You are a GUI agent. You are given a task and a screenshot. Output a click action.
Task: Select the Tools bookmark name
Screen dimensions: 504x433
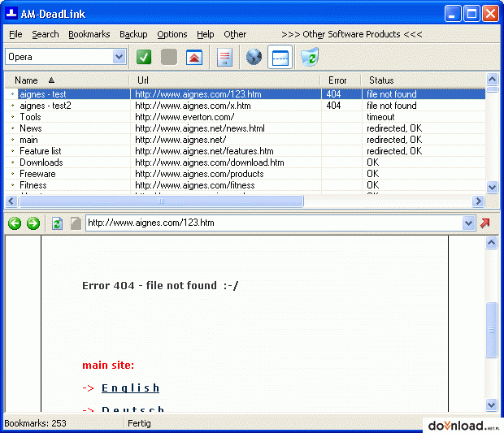[x=31, y=117]
